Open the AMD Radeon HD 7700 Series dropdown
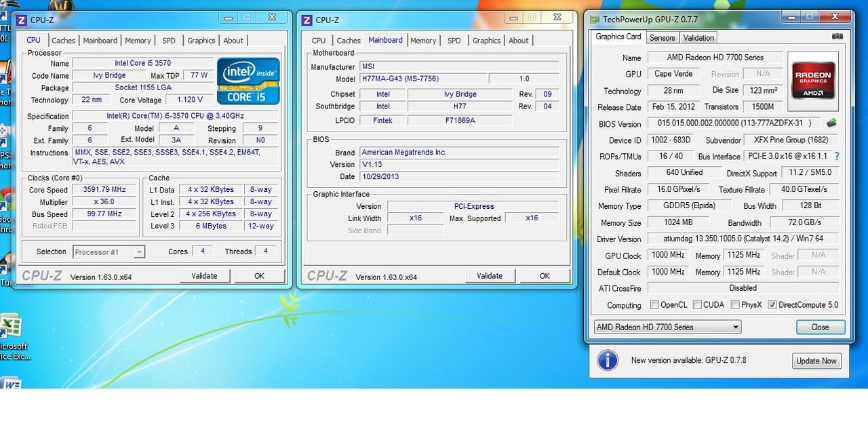The height and width of the screenshot is (438, 868). click(667, 327)
